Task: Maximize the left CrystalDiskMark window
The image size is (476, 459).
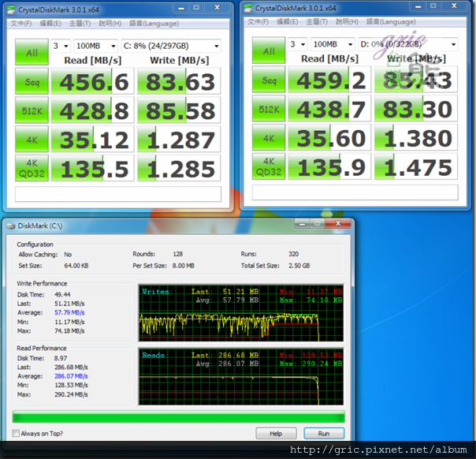Action: [x=196, y=8]
